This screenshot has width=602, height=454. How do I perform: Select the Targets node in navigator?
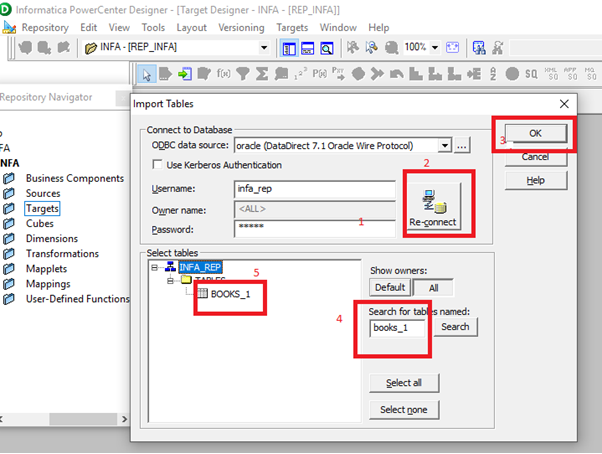(42, 208)
